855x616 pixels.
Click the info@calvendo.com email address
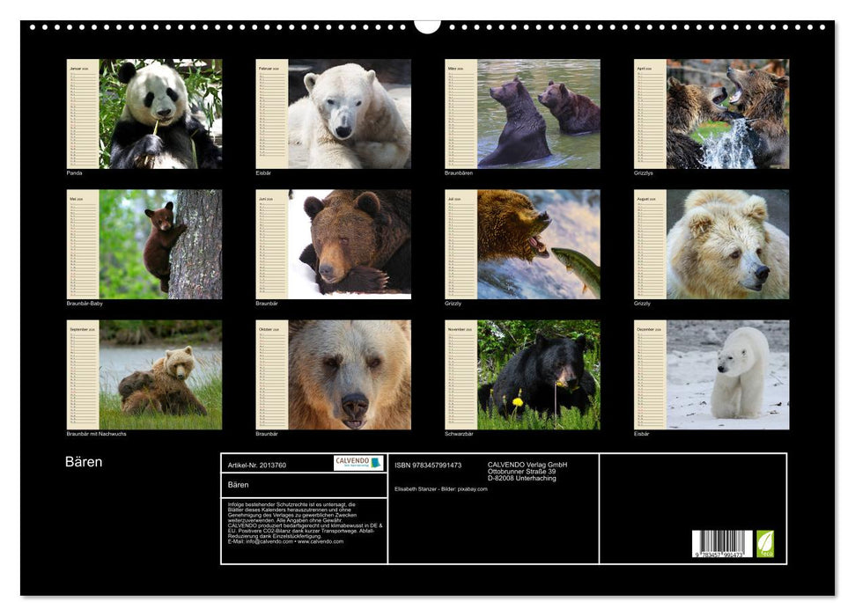point(268,541)
